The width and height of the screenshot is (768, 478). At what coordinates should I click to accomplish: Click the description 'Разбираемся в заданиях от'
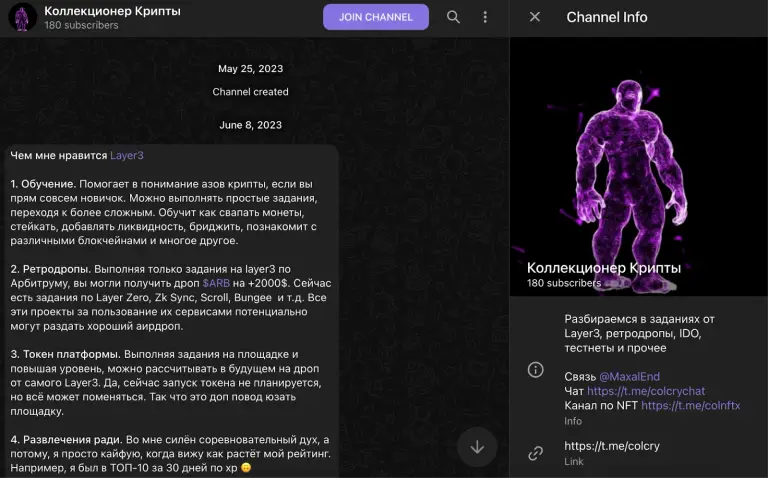pyautogui.click(x=639, y=319)
